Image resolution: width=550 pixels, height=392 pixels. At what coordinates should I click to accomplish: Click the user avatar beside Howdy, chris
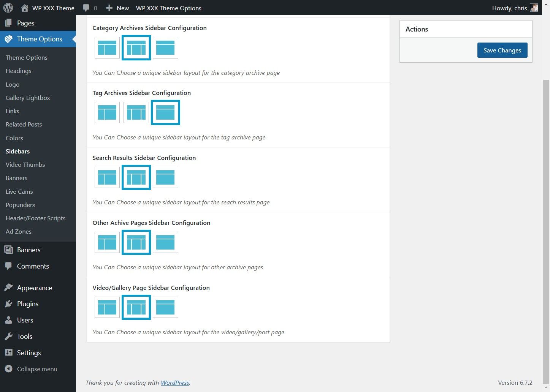tap(534, 8)
